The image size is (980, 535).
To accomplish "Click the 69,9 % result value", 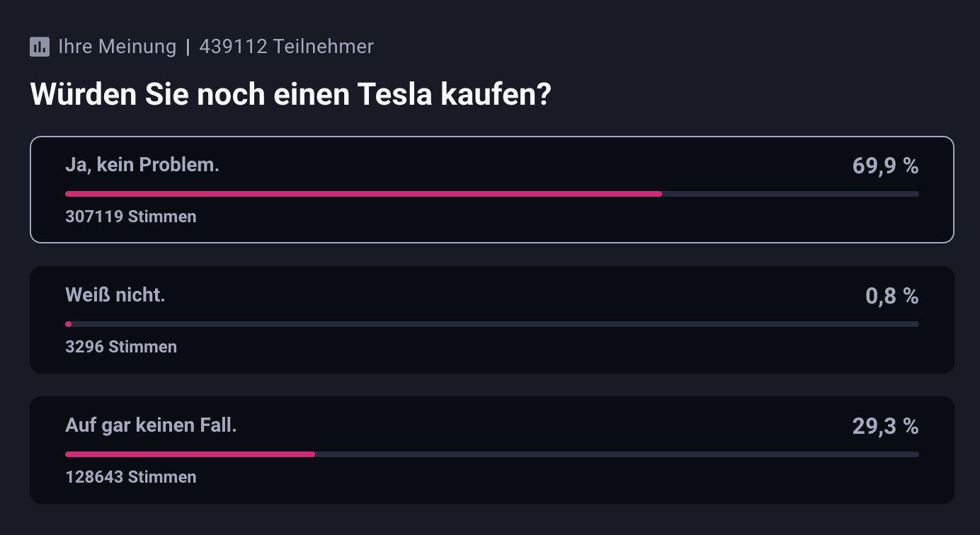I will 885,166.
